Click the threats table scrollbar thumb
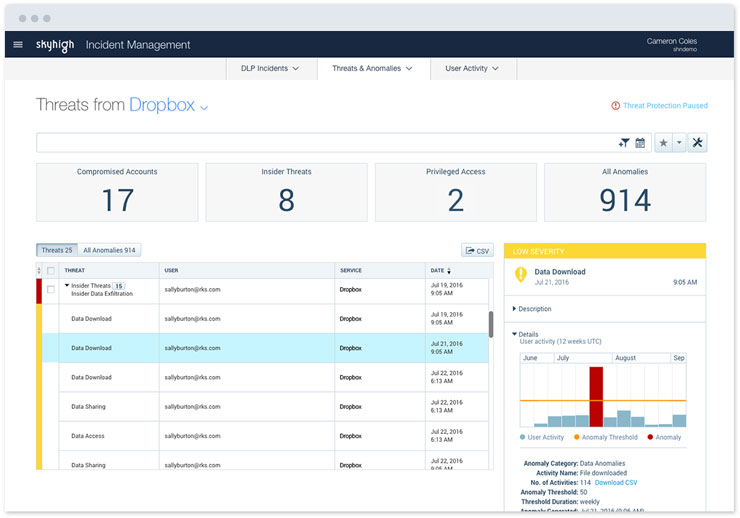This screenshot has height=518, width=740. click(491, 324)
